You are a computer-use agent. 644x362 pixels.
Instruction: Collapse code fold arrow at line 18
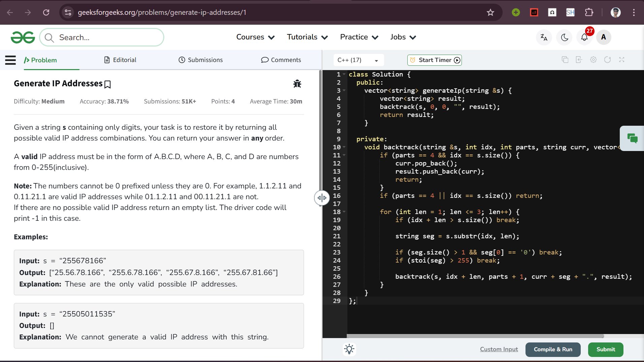[344, 212]
